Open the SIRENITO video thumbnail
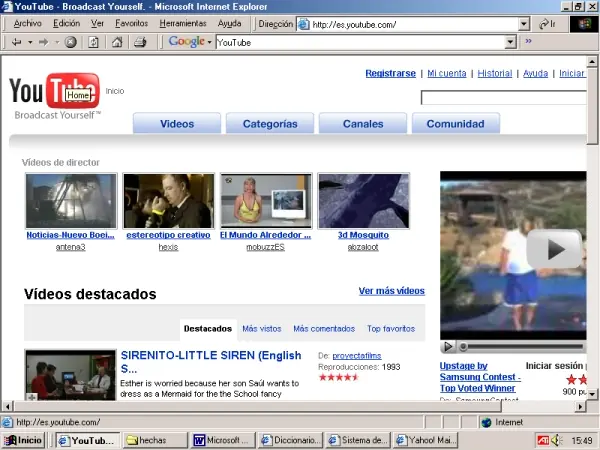 (x=70, y=375)
